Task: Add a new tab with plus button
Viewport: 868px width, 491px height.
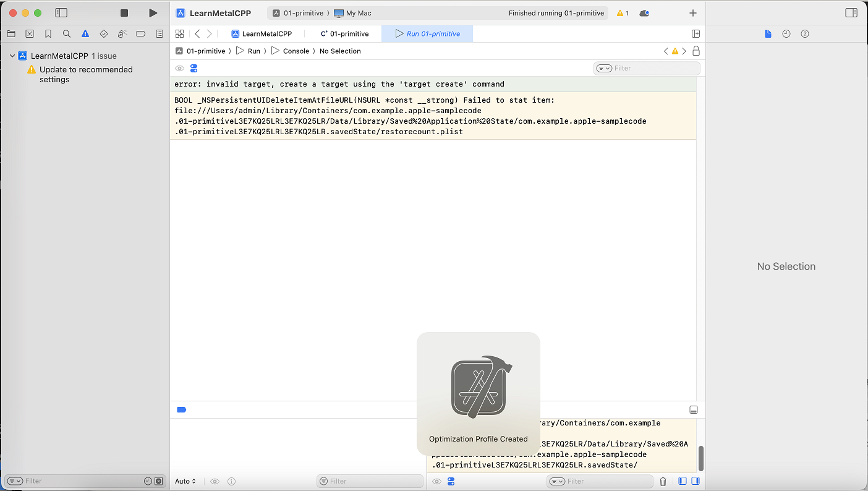Action: coord(693,13)
